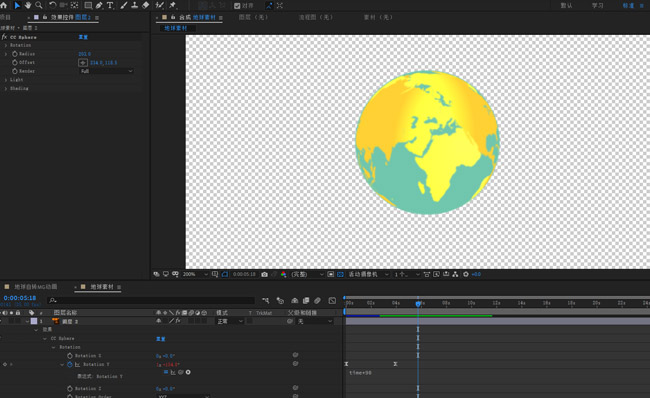Toggle the Radius stopwatch in Effect Controls
The width and height of the screenshot is (650, 398).
(x=15, y=54)
